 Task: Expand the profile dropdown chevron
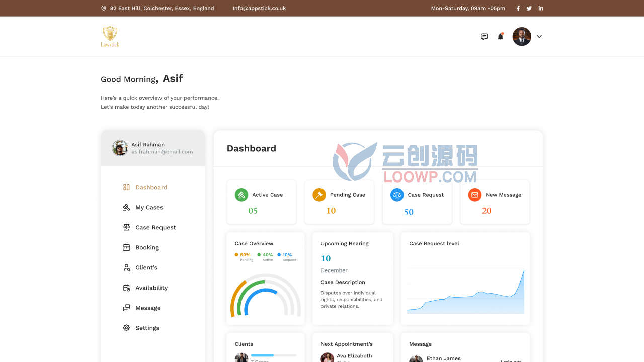click(x=539, y=36)
